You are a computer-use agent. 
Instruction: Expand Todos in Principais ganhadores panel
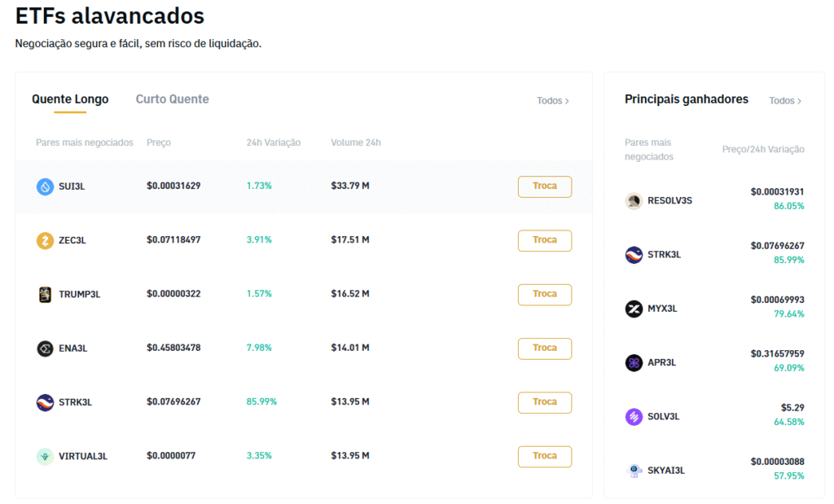click(x=785, y=101)
